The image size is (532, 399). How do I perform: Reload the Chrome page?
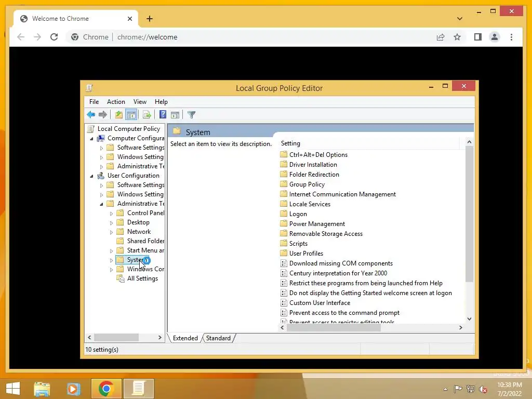(54, 37)
